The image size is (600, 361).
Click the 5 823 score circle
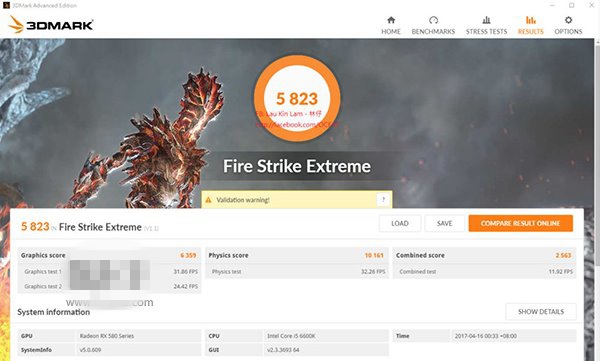coord(297,98)
